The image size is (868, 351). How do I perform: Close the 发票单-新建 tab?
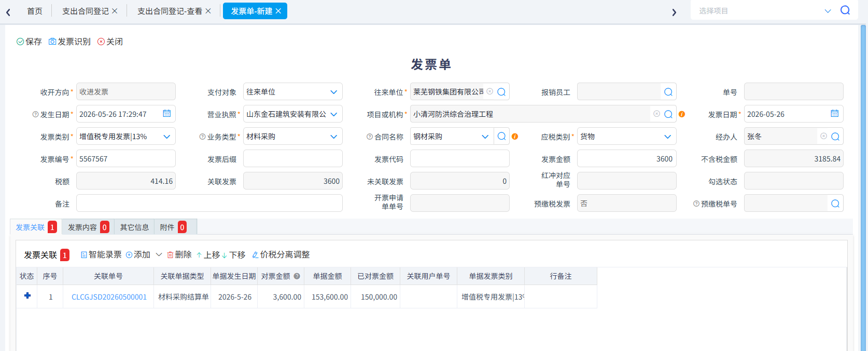[278, 11]
